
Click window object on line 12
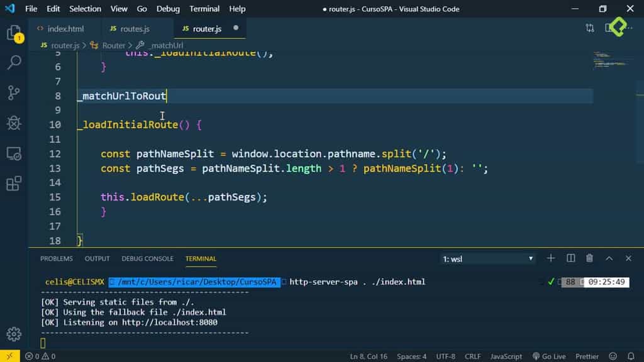[x=250, y=154]
